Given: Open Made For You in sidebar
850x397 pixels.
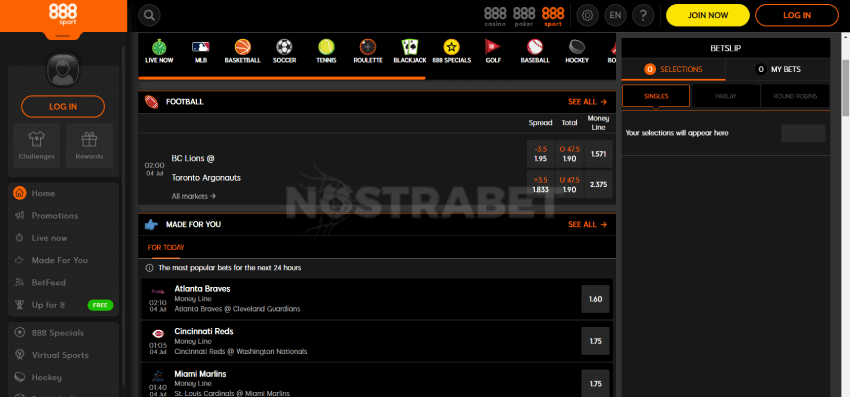Looking at the screenshot, I should click(x=63, y=260).
